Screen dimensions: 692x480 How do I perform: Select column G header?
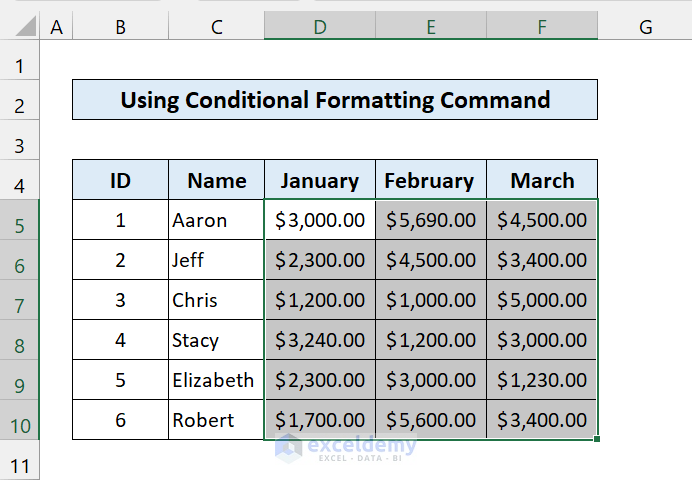click(x=645, y=28)
